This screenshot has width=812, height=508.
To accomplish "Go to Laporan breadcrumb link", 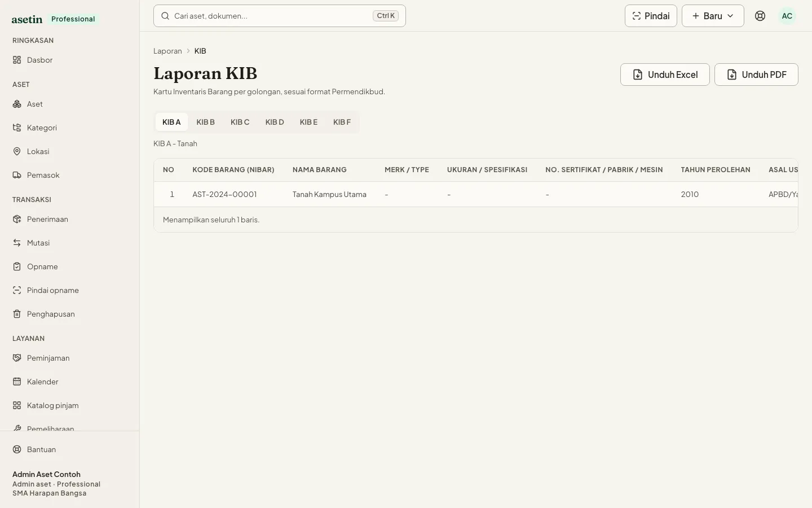I will point(167,51).
